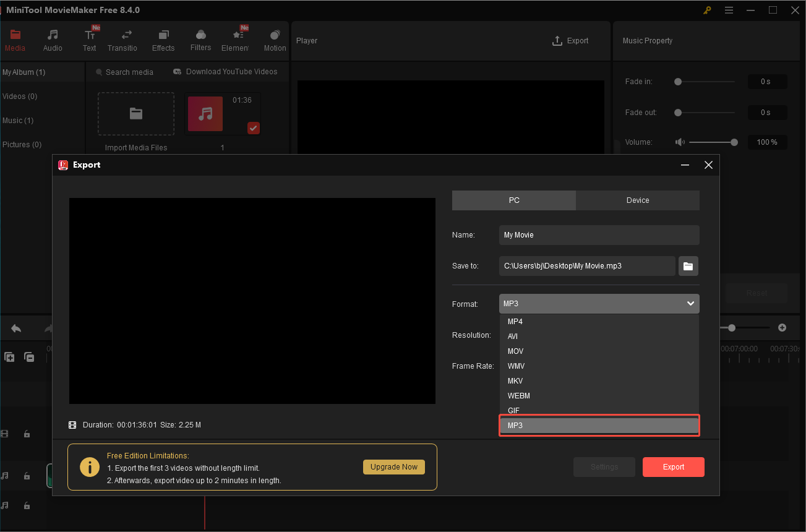Open the Audio library panel
Screen dimensions: 806x532
(52, 40)
